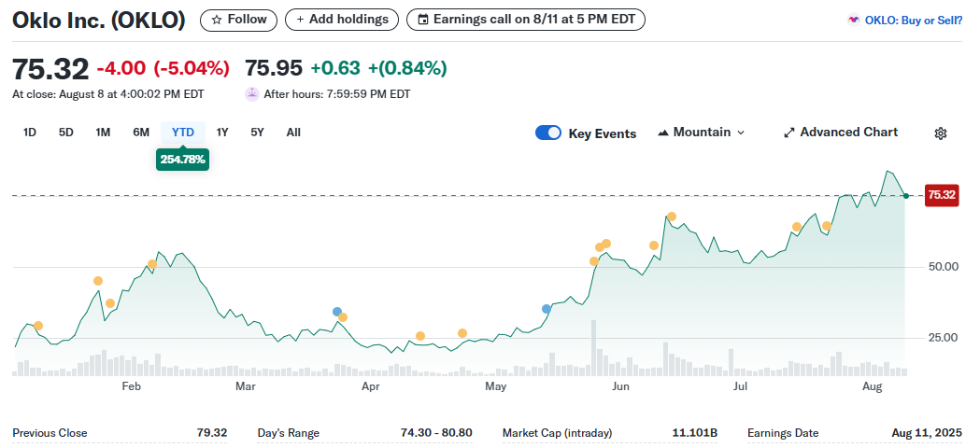Select the YTD time range

(x=183, y=133)
